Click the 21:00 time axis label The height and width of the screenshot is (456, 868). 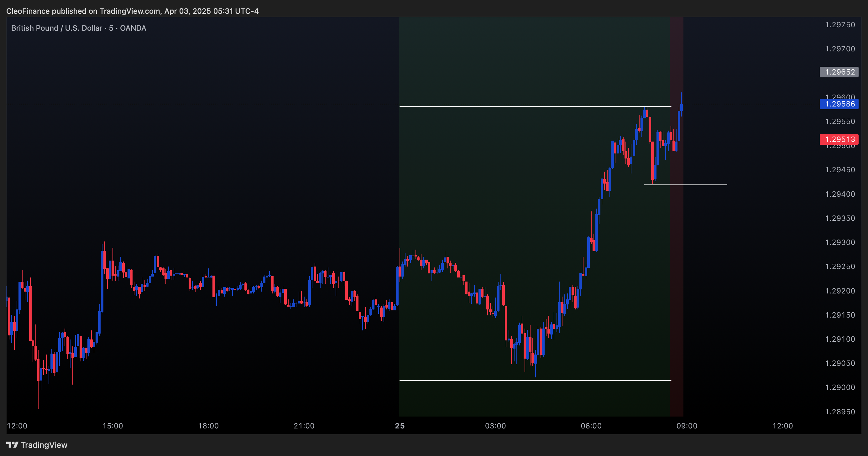tap(304, 426)
